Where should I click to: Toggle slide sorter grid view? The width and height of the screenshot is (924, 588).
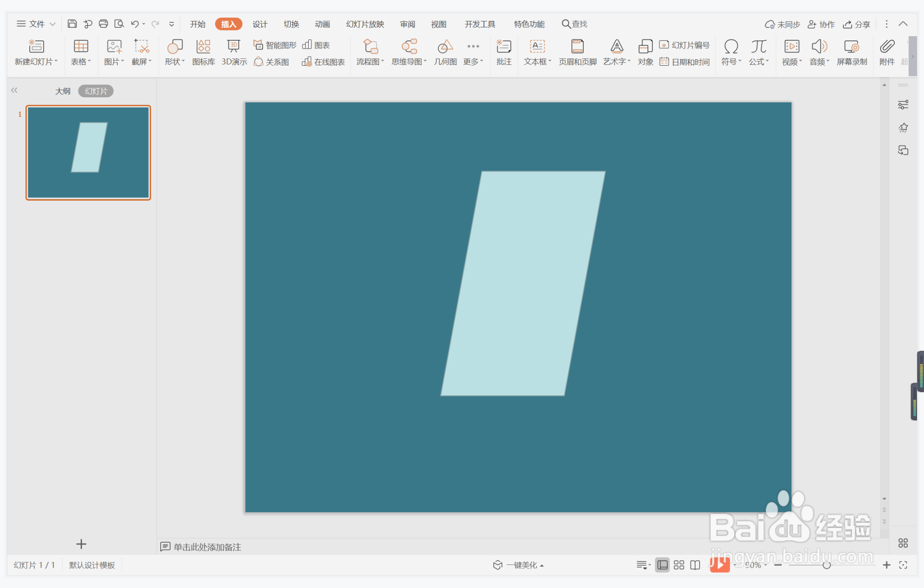coord(679,565)
